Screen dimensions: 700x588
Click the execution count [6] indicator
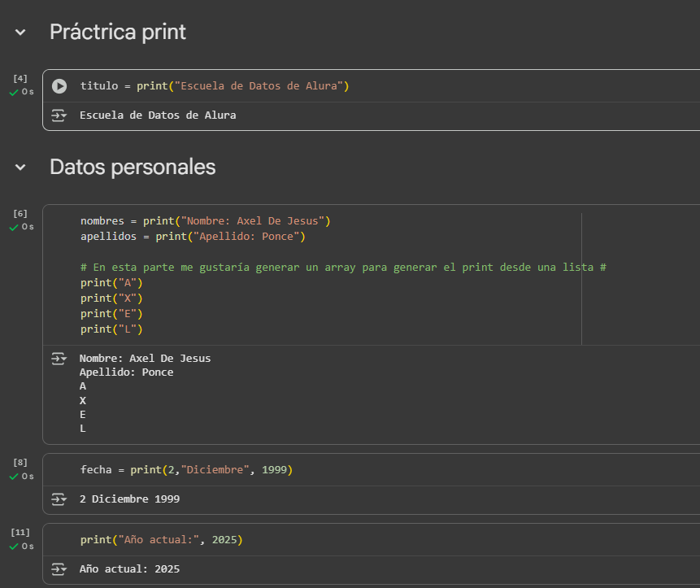coord(20,214)
